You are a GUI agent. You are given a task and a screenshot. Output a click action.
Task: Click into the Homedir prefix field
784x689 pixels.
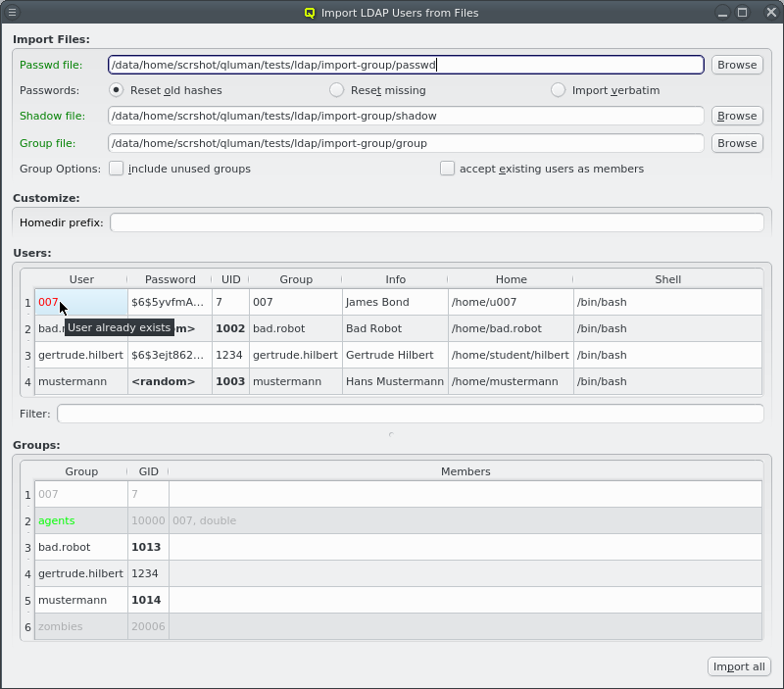pos(436,222)
